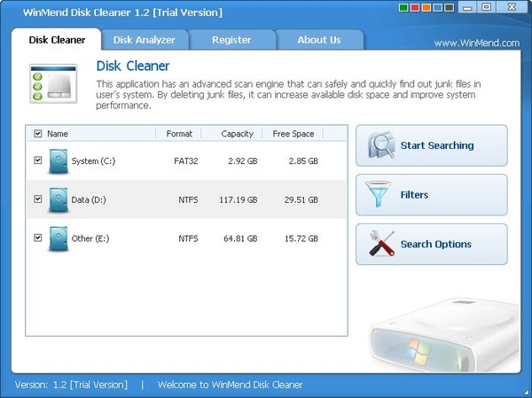Select the 'Other (E:)' drive name
Viewport: 532px width, 398px height.
(x=90, y=238)
